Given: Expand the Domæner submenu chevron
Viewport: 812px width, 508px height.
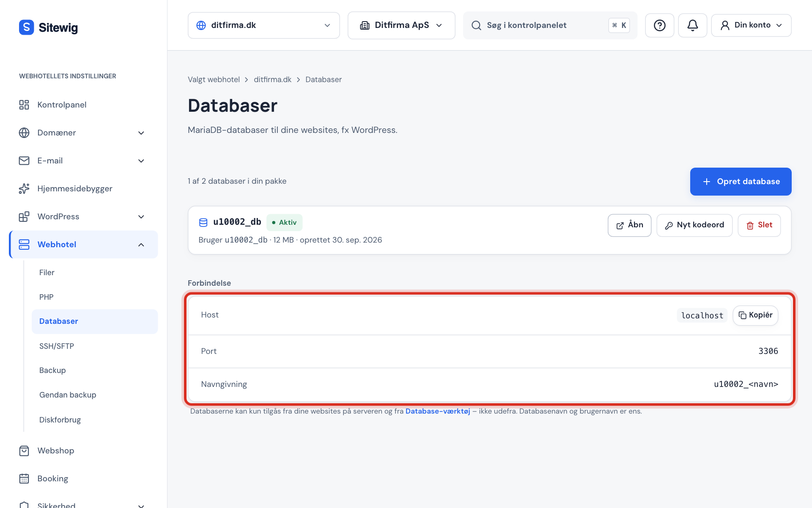Looking at the screenshot, I should pyautogui.click(x=141, y=133).
